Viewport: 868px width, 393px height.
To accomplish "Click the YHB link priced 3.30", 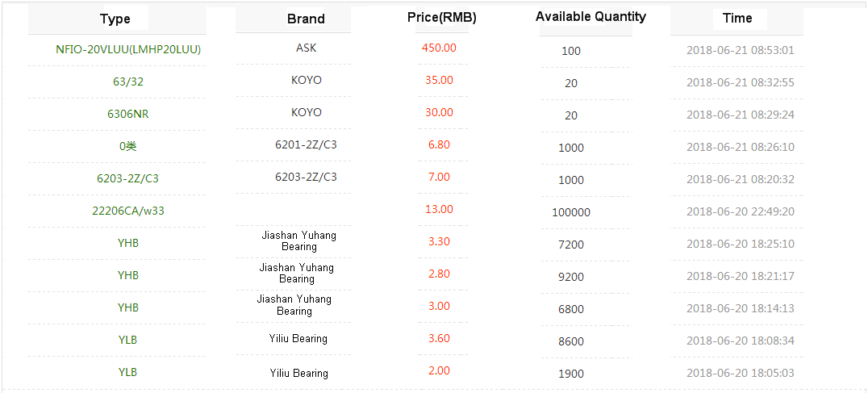I will (x=128, y=243).
